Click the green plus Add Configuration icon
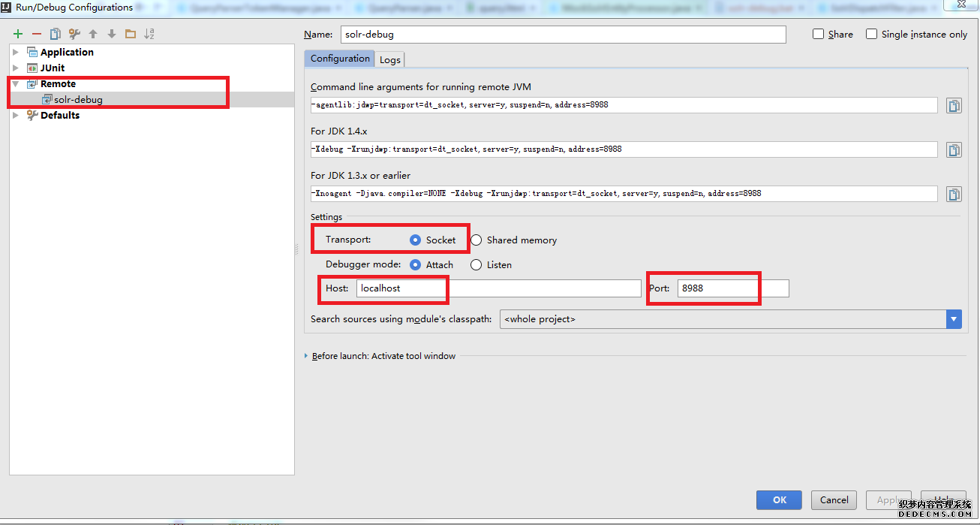Screen dimensions: 980x525 click(x=18, y=34)
